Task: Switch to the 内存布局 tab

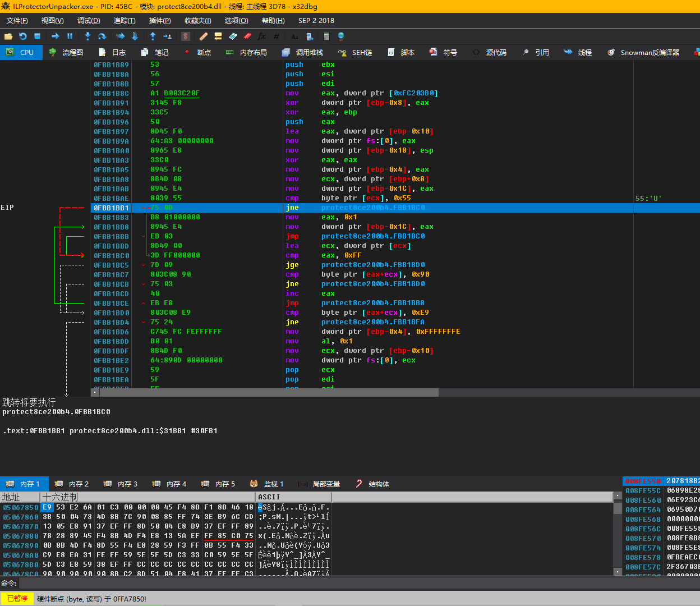Action: click(246, 52)
